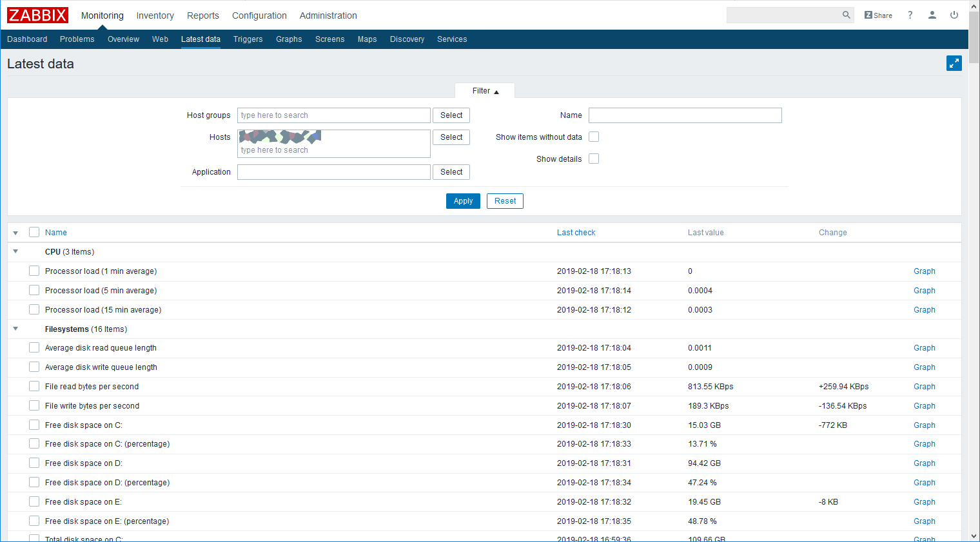Open Graph for Free disk space on C:

coord(924,425)
